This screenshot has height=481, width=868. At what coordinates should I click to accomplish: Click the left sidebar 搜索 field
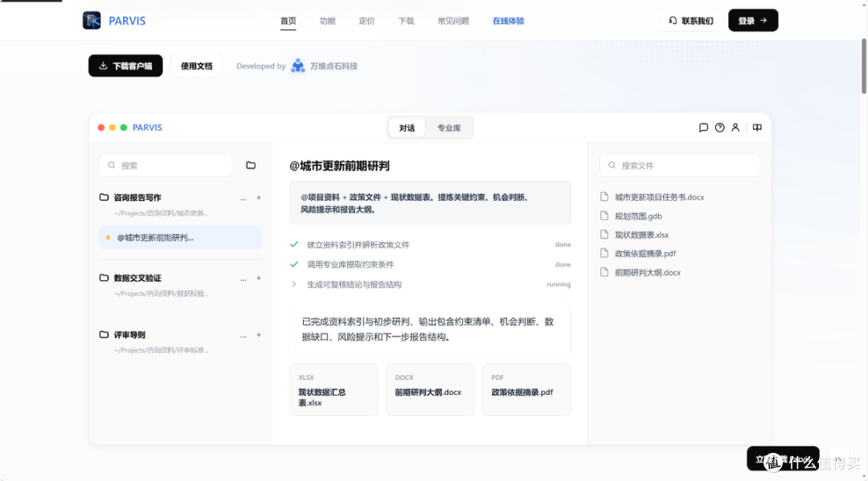point(166,165)
